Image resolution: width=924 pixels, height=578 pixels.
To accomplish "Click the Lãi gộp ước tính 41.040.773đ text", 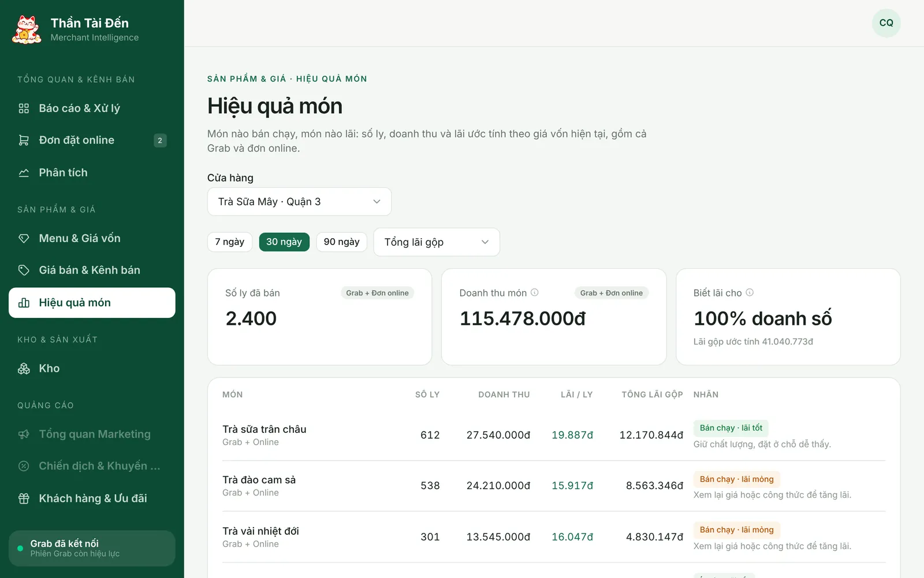I will [x=753, y=342].
